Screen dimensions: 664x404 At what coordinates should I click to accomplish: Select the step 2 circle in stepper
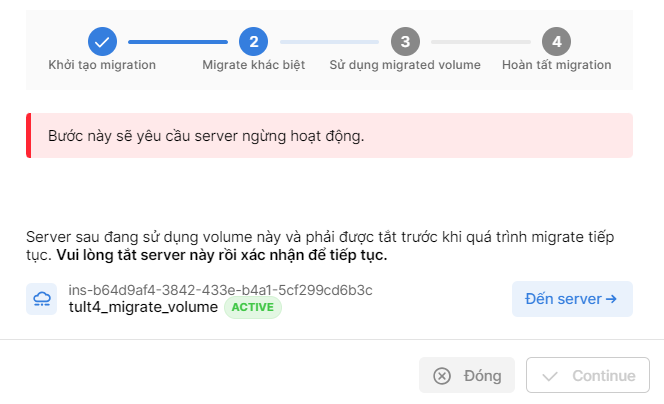pos(253,41)
